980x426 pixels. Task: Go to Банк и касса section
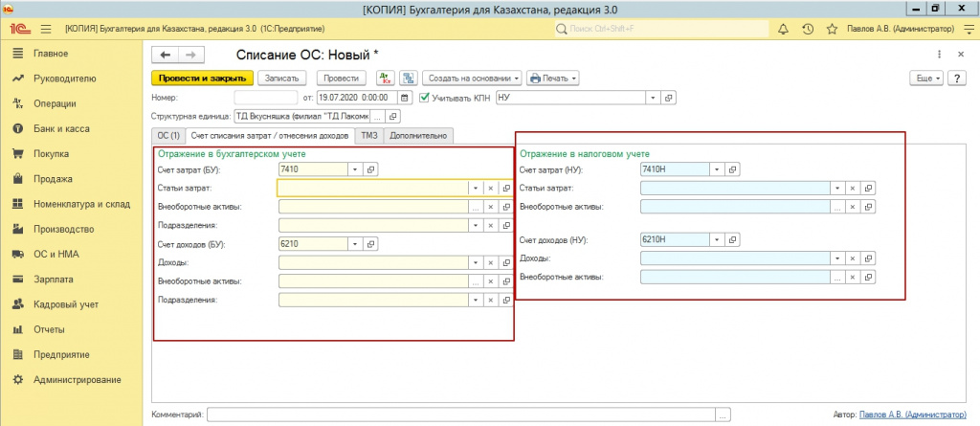pyautogui.click(x=61, y=129)
